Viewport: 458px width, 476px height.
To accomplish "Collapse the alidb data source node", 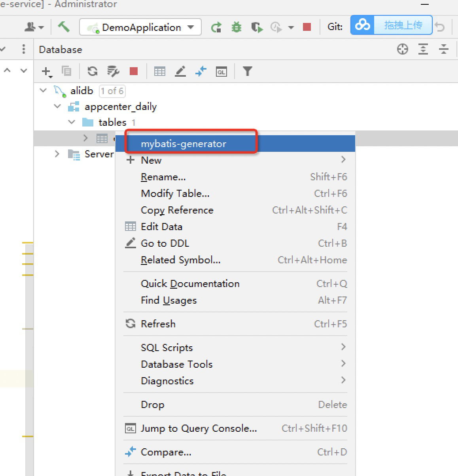I will coord(43,91).
